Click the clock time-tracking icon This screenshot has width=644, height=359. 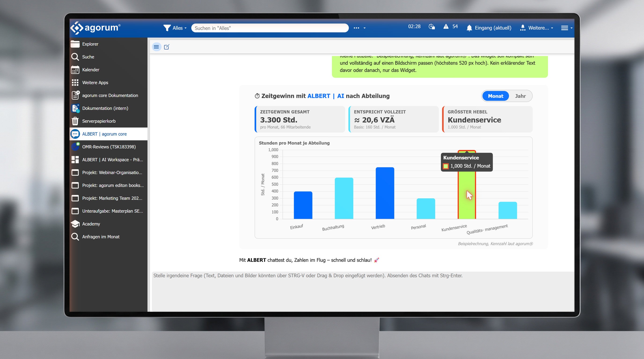[432, 27]
